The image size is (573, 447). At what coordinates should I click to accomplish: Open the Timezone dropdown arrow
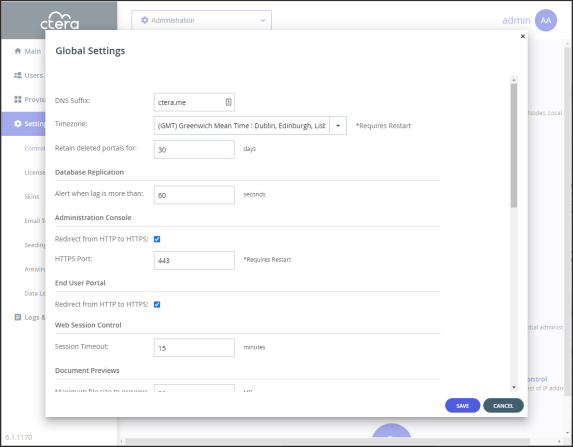tap(338, 126)
